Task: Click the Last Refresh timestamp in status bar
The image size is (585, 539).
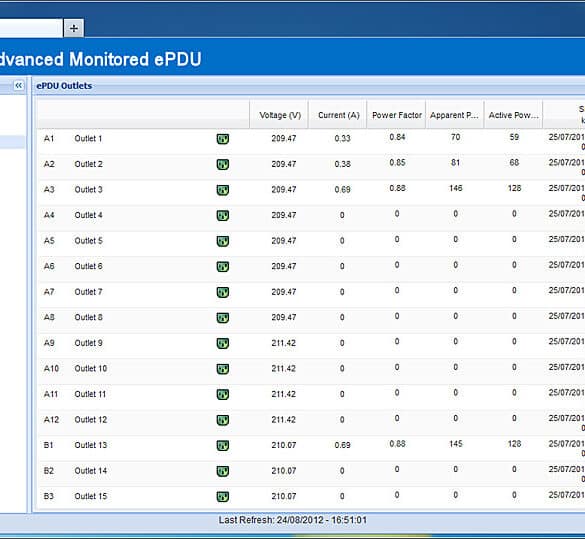Action: (292, 520)
